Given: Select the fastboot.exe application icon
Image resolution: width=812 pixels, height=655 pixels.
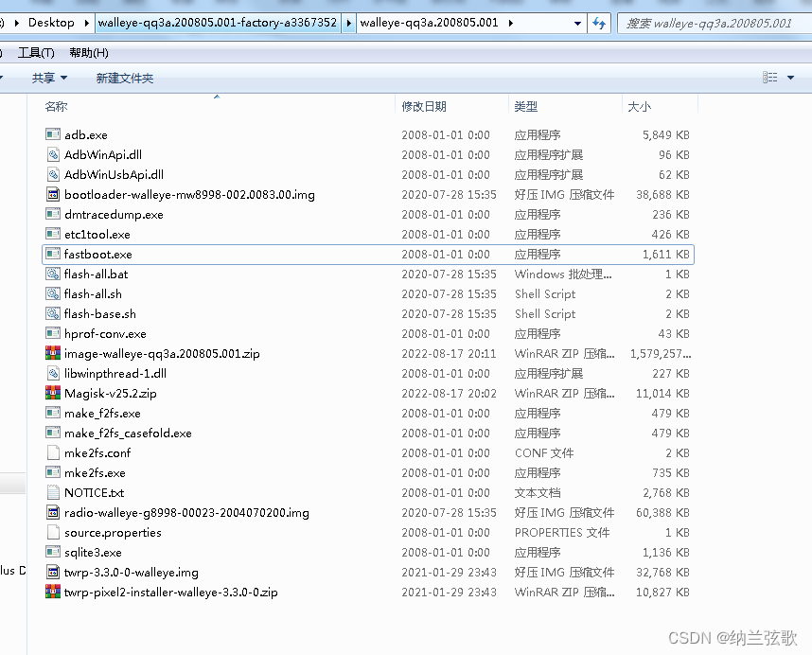Looking at the screenshot, I should click(x=51, y=254).
